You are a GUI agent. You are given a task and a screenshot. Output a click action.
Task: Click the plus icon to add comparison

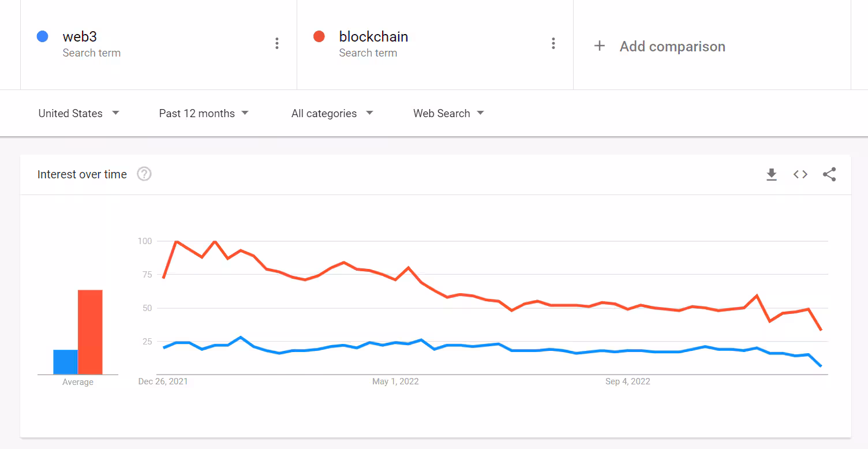coord(600,46)
